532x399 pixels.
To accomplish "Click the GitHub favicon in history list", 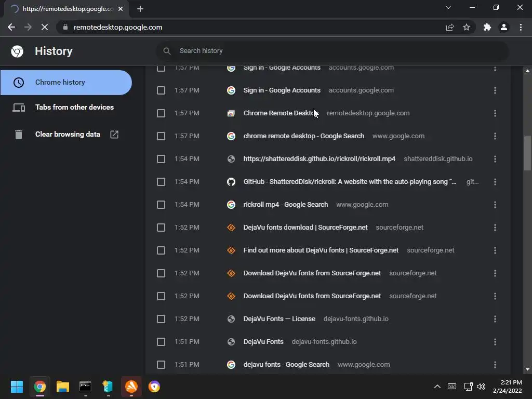I will pyautogui.click(x=231, y=182).
